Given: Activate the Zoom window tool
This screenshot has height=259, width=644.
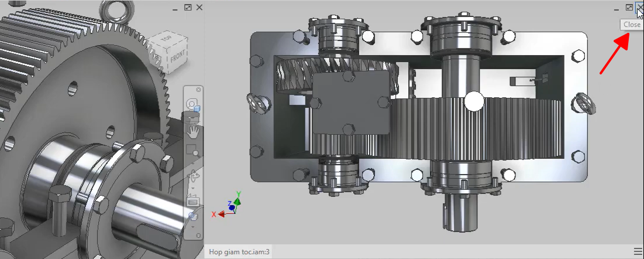Looking at the screenshot, I should 193,150.
